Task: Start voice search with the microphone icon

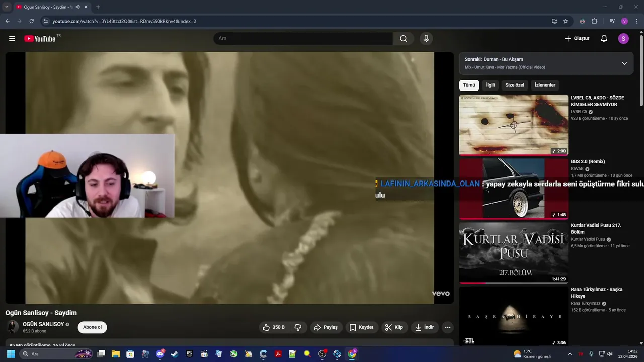Action: point(426,39)
